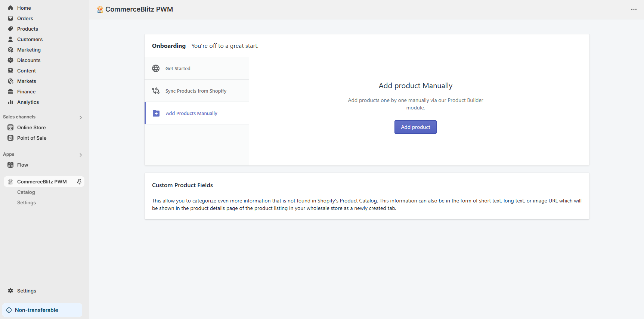The height and width of the screenshot is (319, 644).
Task: Click the CommerceBlitz PWM page title
Action: [139, 9]
